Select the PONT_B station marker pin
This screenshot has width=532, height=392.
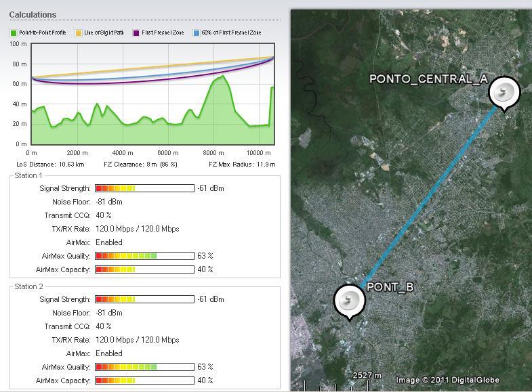click(349, 300)
